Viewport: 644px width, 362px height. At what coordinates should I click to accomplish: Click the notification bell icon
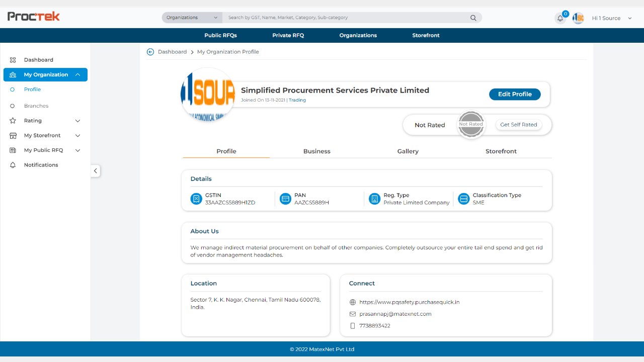560,19
